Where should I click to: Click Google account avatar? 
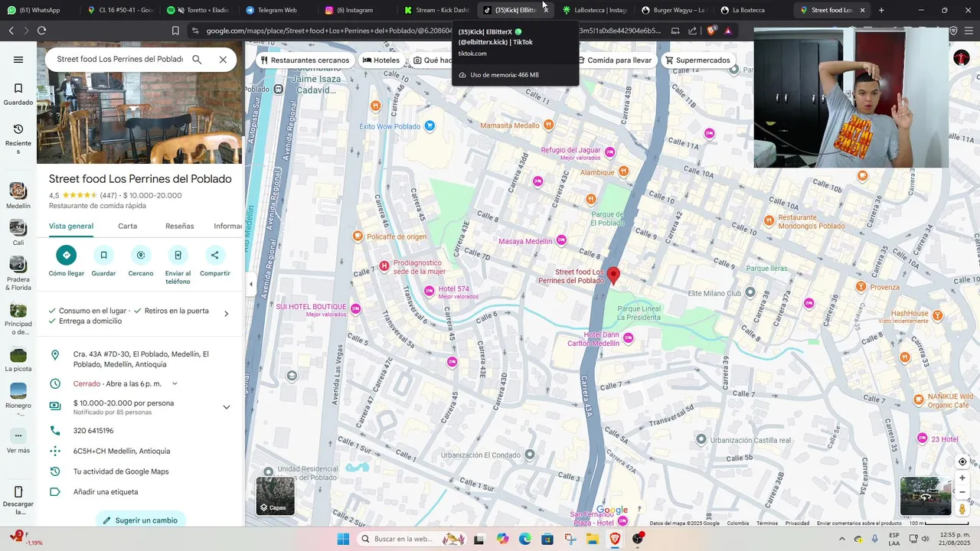coord(962,59)
